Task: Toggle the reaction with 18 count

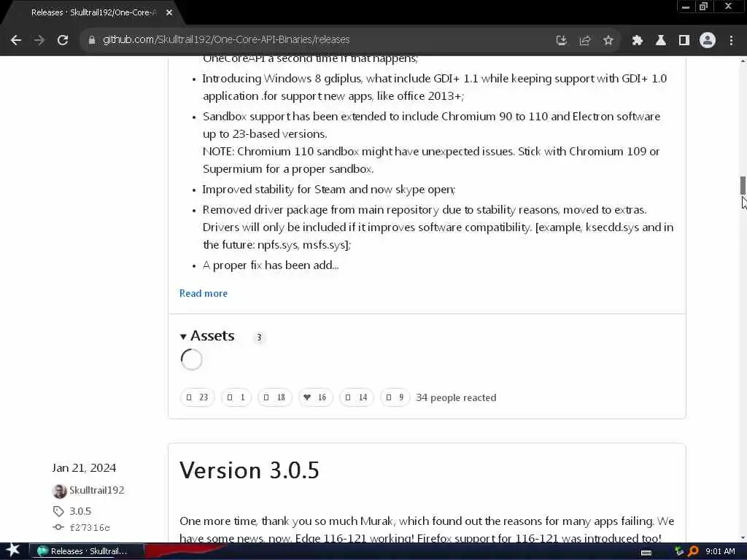Action: pos(274,397)
